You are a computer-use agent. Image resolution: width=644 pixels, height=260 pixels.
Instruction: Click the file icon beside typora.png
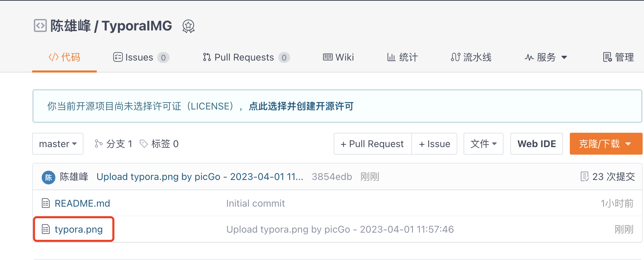(x=46, y=229)
